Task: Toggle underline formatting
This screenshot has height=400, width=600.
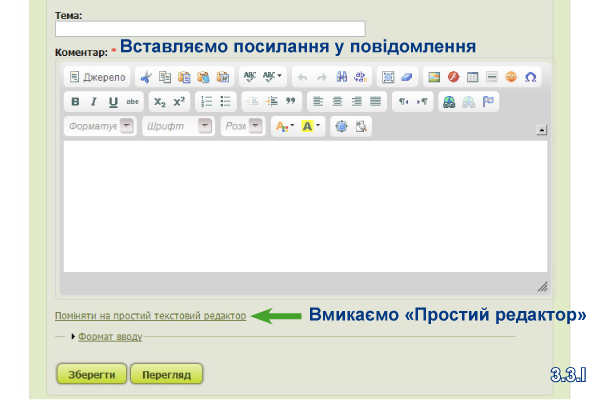Action: pyautogui.click(x=113, y=102)
